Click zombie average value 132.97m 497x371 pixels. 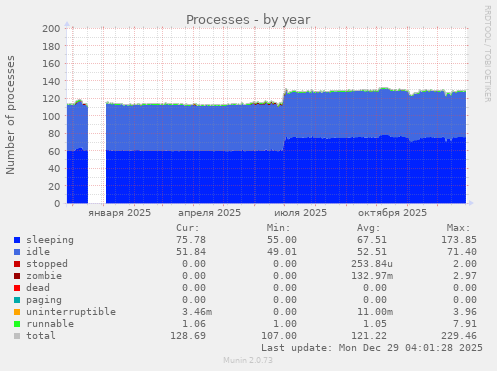point(372,276)
